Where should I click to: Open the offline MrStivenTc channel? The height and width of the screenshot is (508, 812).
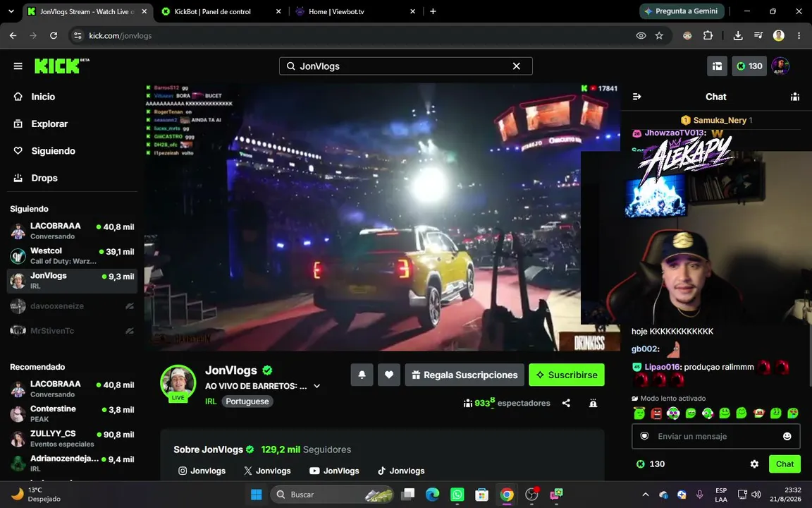tap(72, 331)
